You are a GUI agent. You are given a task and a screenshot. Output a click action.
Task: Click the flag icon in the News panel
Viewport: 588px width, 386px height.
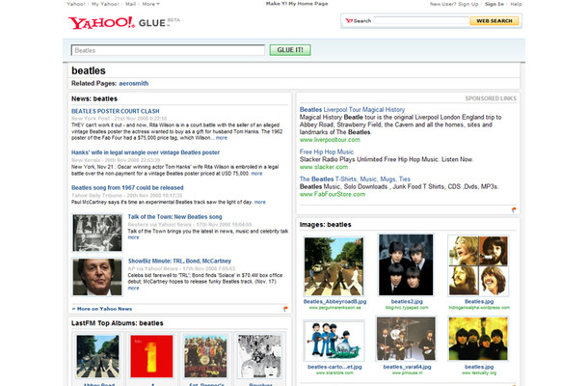(x=285, y=309)
